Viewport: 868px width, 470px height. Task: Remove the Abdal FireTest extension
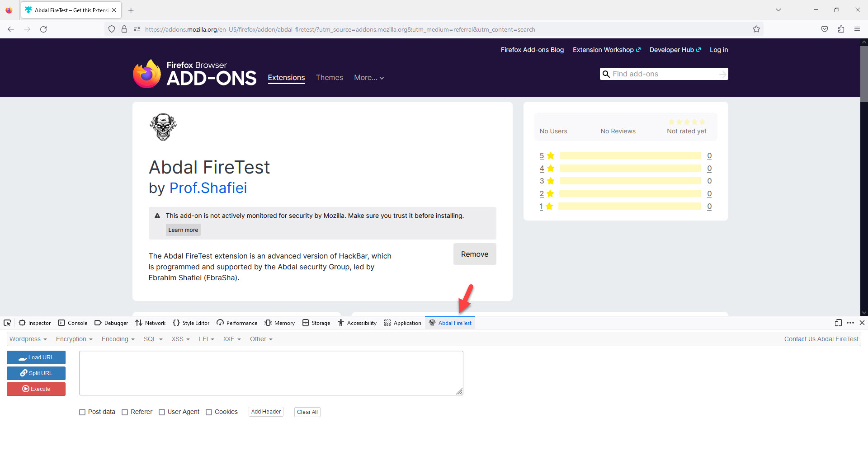click(475, 254)
